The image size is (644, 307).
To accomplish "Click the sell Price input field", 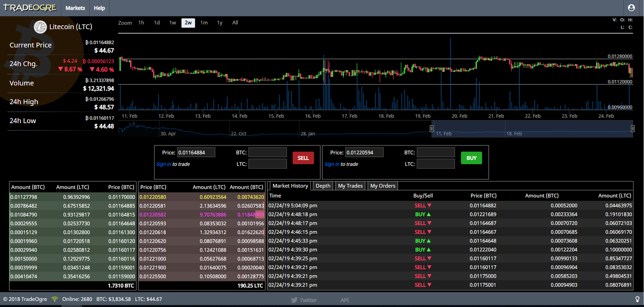I will [196, 152].
